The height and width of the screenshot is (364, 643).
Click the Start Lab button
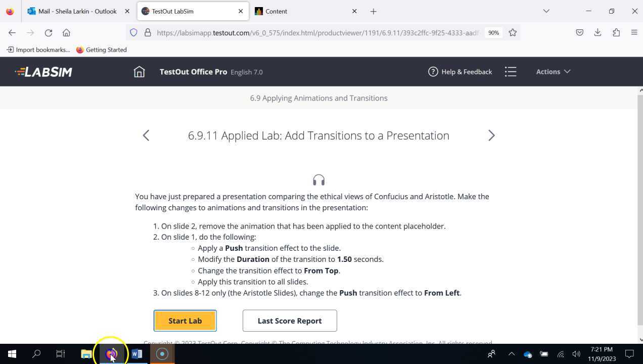pyautogui.click(x=185, y=321)
